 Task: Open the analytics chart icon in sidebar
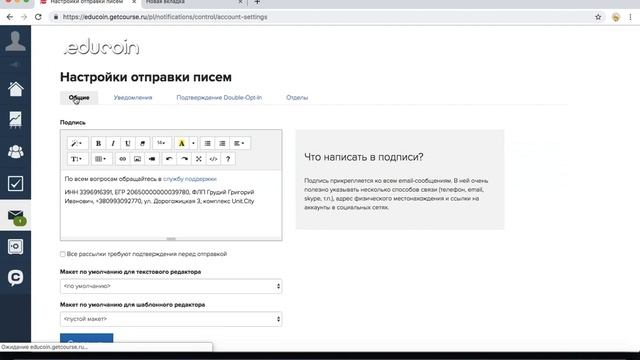click(x=16, y=120)
